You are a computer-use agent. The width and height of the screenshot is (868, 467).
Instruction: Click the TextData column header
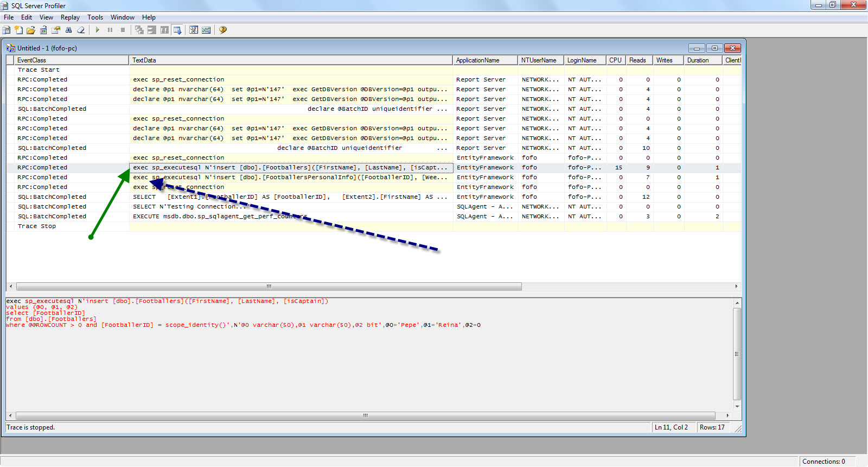point(291,60)
